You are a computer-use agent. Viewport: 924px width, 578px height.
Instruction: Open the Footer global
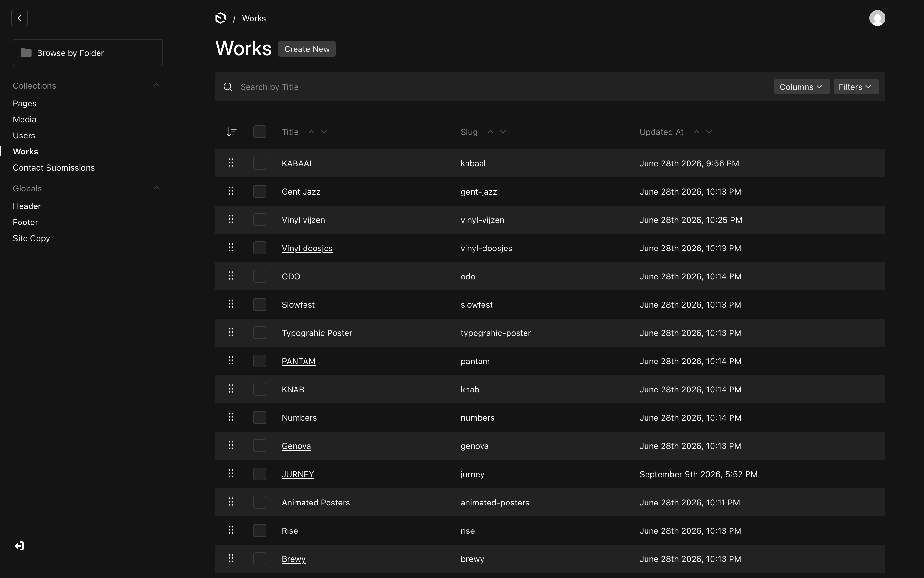tap(25, 222)
